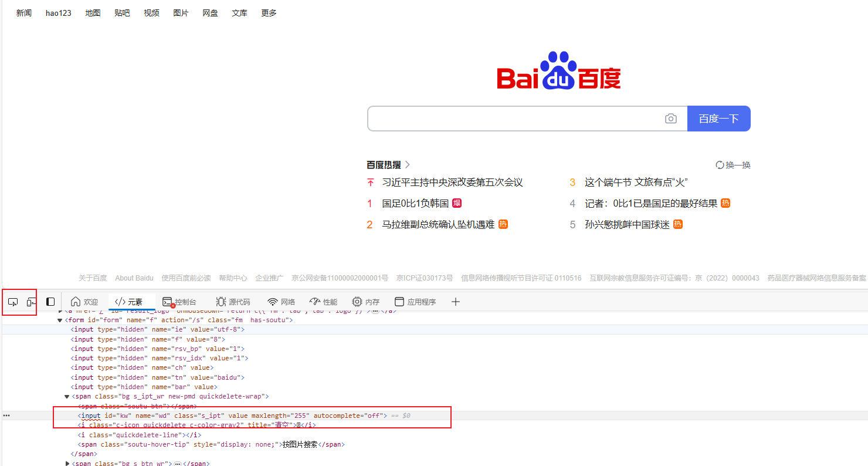The width and height of the screenshot is (868, 466).
Task: Open hot search 习近平主持中央深改委第五次会议
Action: (452, 183)
